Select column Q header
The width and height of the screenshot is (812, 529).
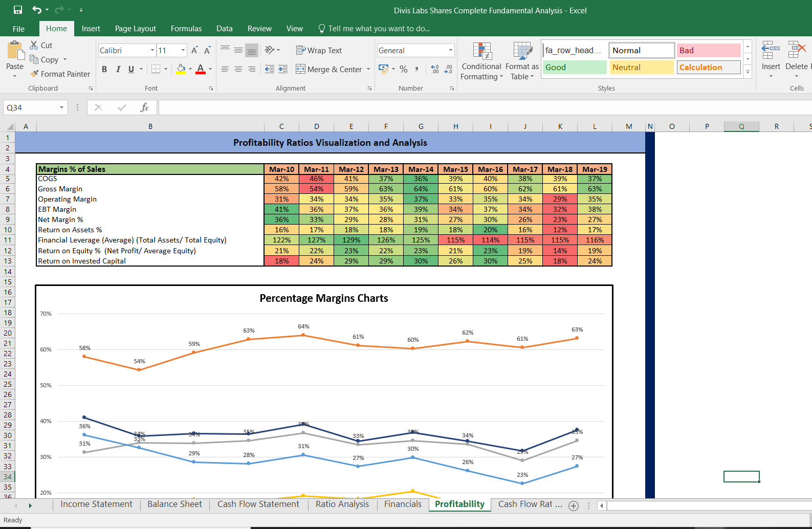coord(741,126)
